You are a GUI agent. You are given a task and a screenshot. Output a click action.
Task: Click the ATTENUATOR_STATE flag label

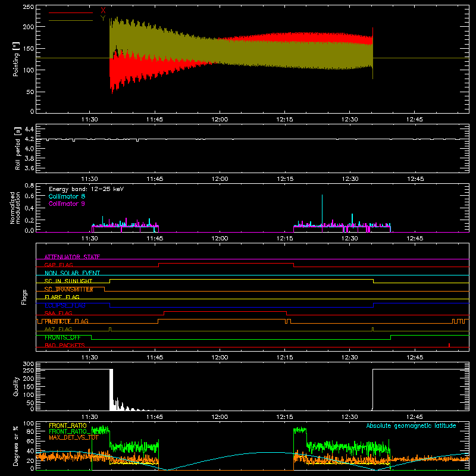pyautogui.click(x=72, y=257)
